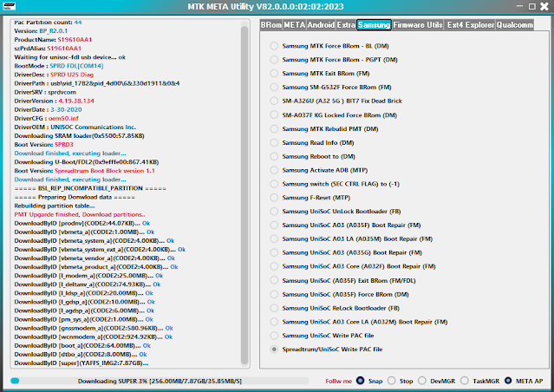Open DevMGR via its radio button
554x392 pixels.
pos(422,381)
